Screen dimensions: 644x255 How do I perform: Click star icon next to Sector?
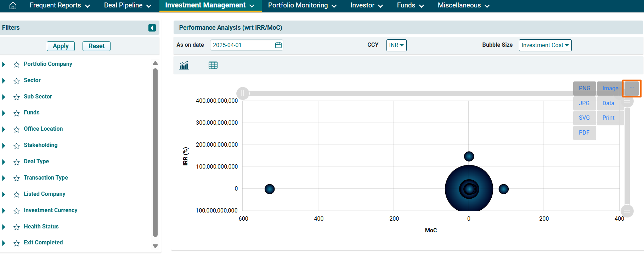[17, 81]
